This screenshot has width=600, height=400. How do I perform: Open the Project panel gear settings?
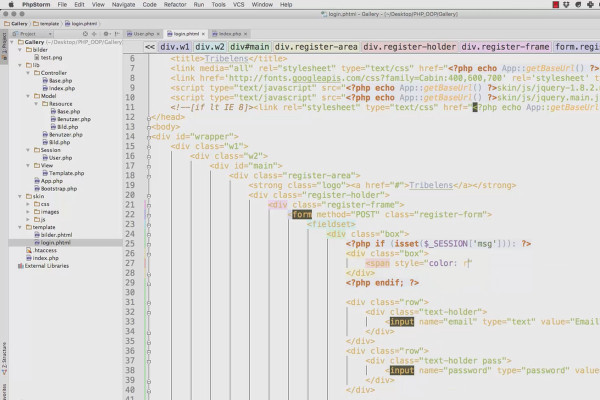click(107, 34)
